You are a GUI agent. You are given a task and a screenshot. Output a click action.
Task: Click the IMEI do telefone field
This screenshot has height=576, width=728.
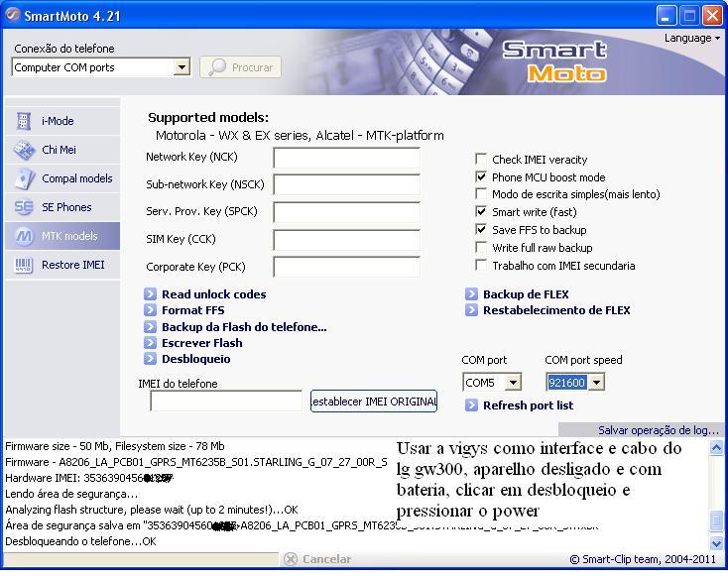[x=226, y=401]
